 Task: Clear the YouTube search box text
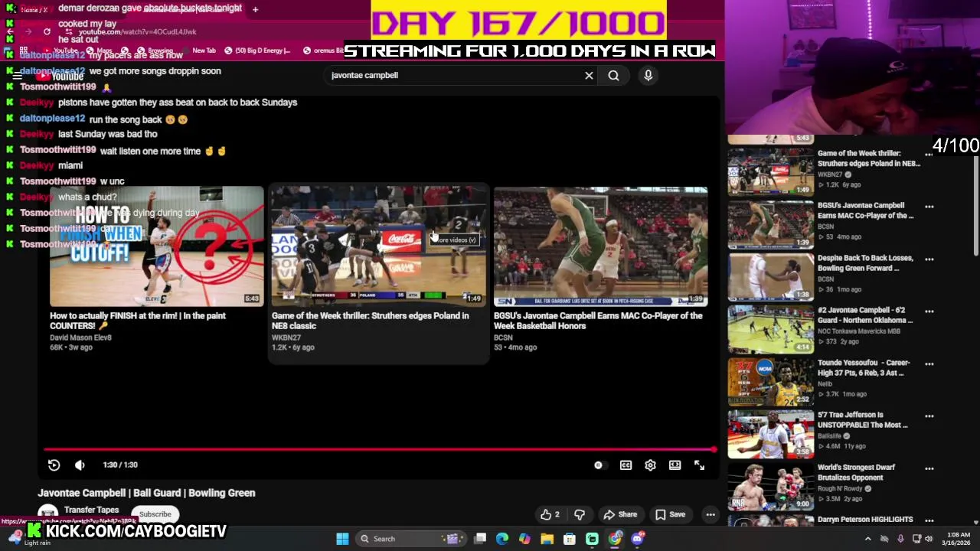[589, 76]
